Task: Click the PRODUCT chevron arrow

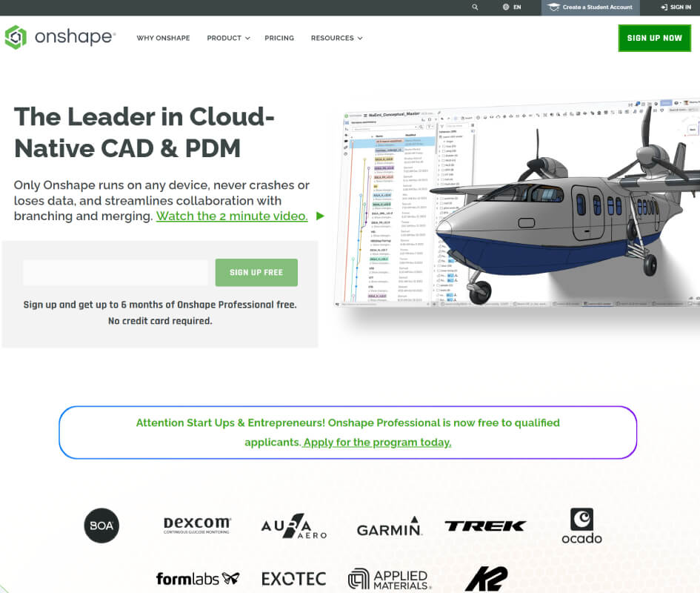Action: (247, 39)
